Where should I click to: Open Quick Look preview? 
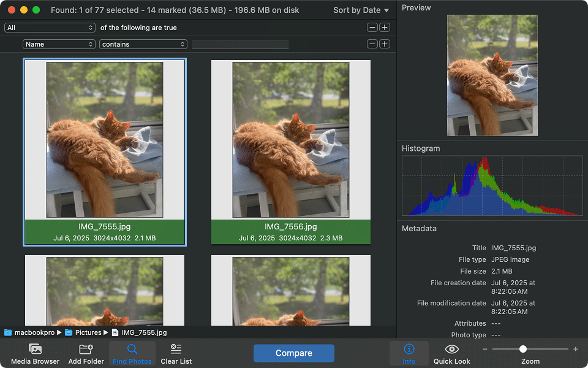tap(451, 354)
